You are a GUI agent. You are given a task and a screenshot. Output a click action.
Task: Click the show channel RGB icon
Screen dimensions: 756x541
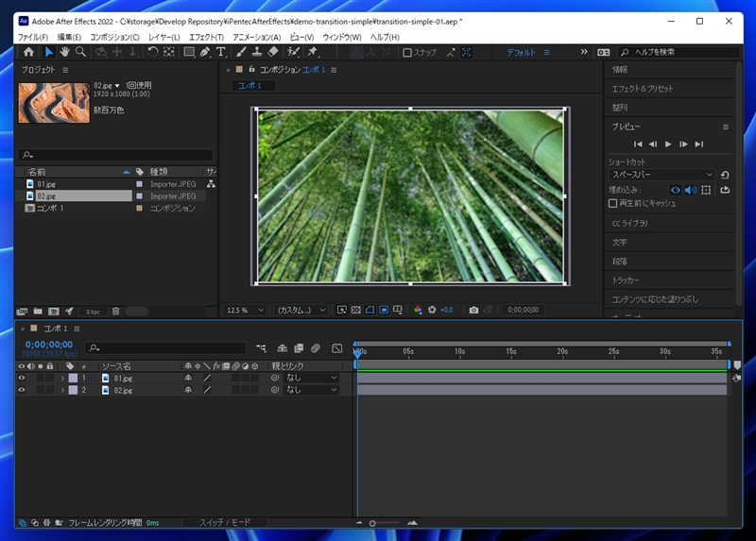tap(418, 310)
